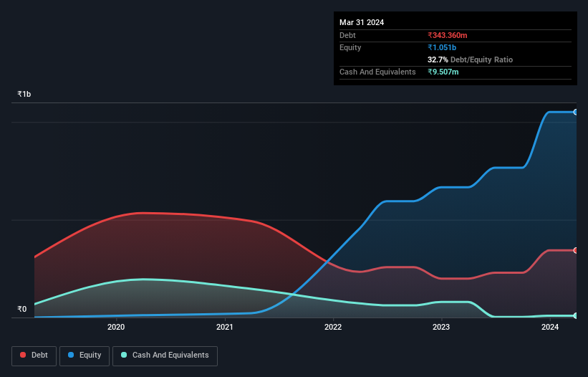The image size is (588, 377).
Task: Select the blue Equity endpoint marker
Action: pyautogui.click(x=576, y=112)
